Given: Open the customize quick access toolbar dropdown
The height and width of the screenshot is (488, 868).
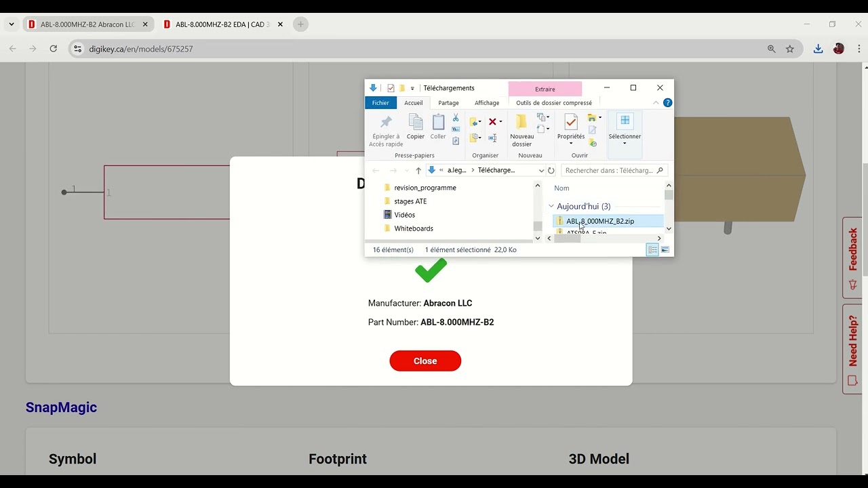Looking at the screenshot, I should (x=412, y=89).
